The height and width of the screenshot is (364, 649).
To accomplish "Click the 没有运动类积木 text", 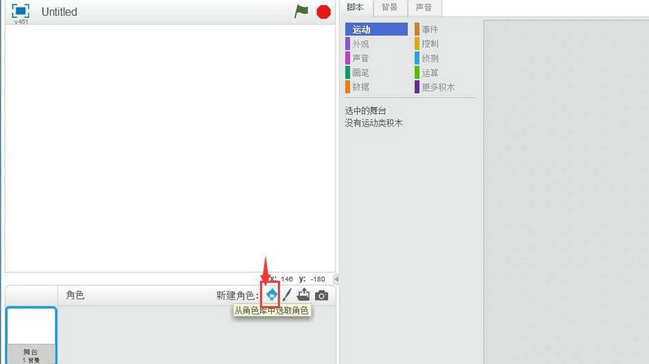I will (x=373, y=123).
